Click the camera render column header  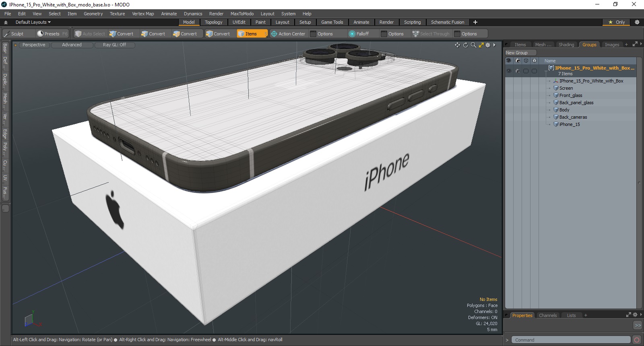(x=518, y=61)
